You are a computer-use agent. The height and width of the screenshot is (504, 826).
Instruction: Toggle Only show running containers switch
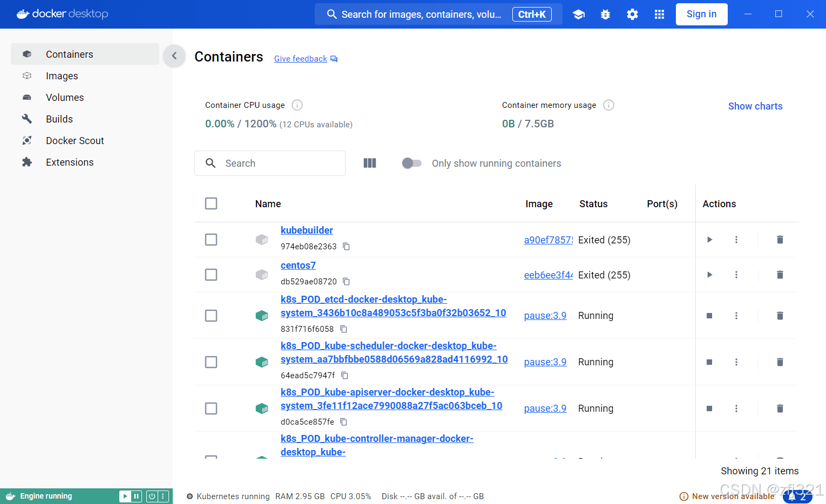click(x=412, y=163)
